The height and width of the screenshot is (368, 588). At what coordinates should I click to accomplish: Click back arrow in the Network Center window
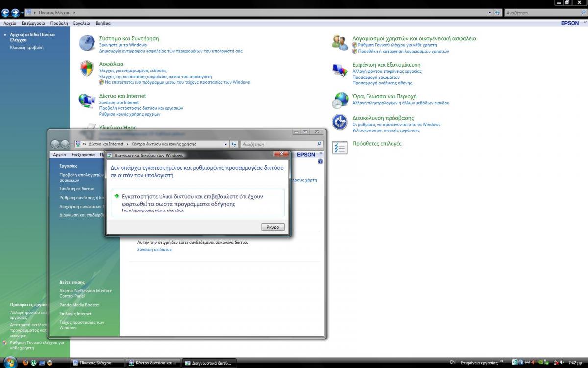click(x=55, y=144)
